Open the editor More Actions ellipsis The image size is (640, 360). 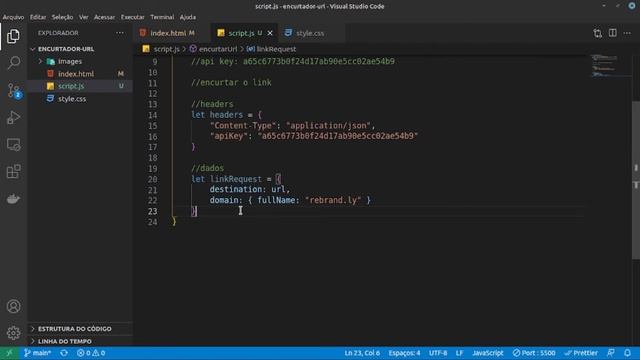pyautogui.click(x=627, y=33)
